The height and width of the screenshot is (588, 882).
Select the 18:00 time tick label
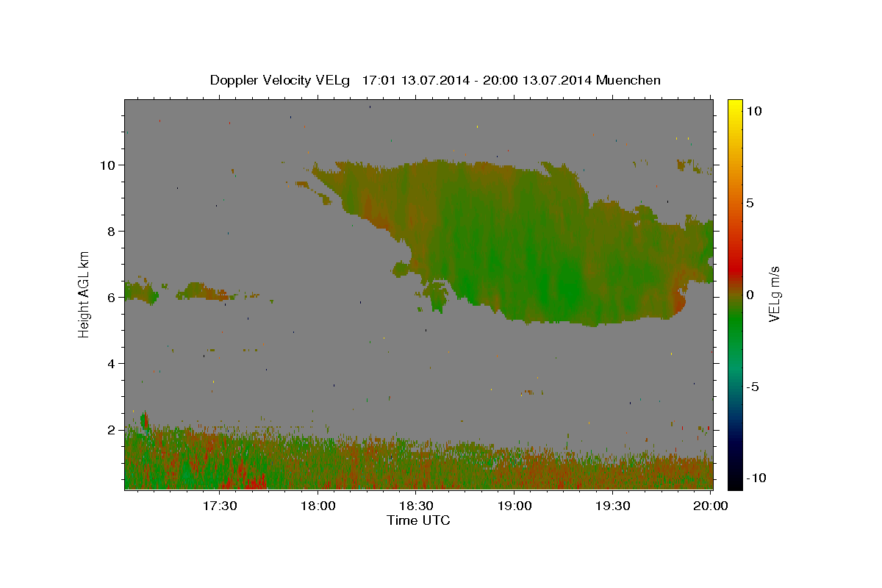[x=318, y=506]
